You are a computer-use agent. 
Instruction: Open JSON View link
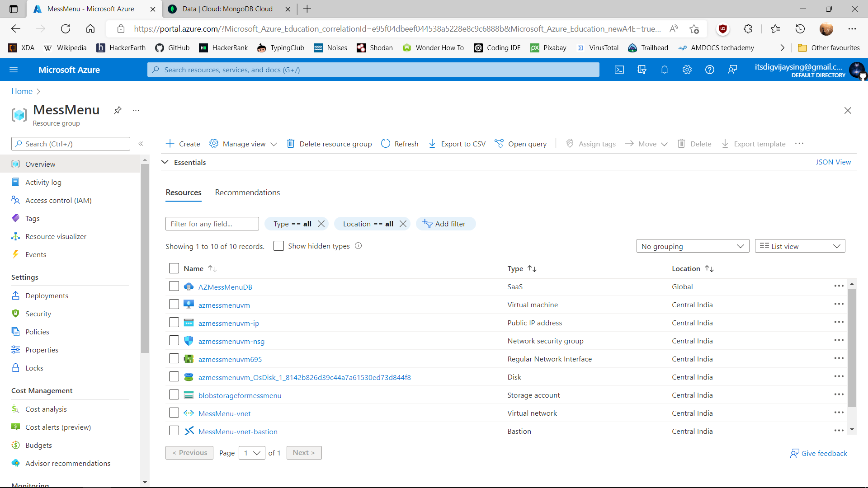pyautogui.click(x=833, y=162)
